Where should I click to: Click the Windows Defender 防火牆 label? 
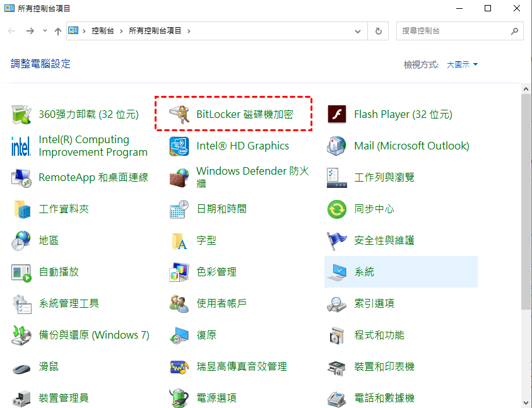click(x=253, y=177)
